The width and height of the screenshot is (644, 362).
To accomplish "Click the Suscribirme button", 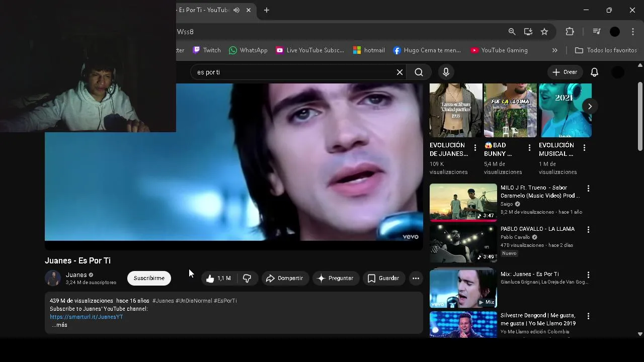I will click(x=149, y=278).
